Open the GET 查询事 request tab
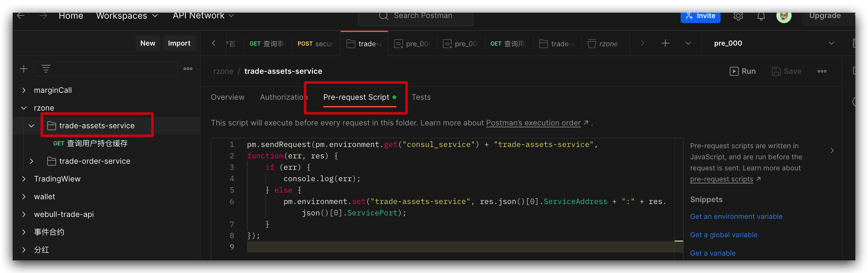The image size is (868, 273). click(x=267, y=44)
